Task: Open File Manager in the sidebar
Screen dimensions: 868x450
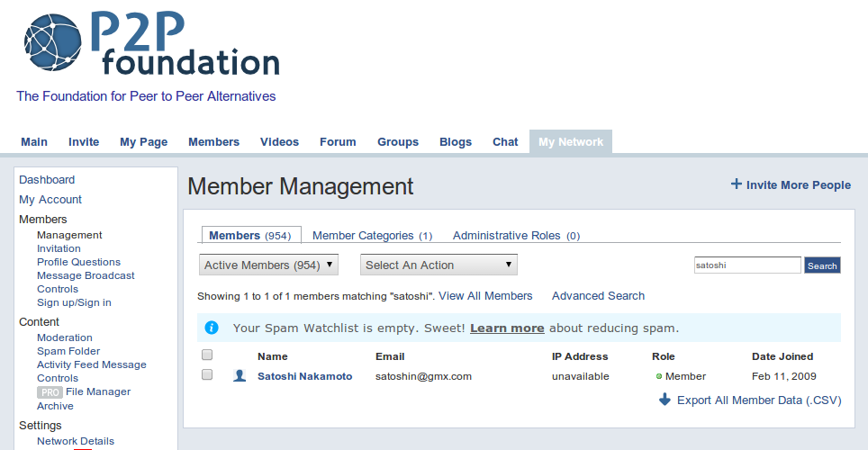Action: [x=98, y=391]
